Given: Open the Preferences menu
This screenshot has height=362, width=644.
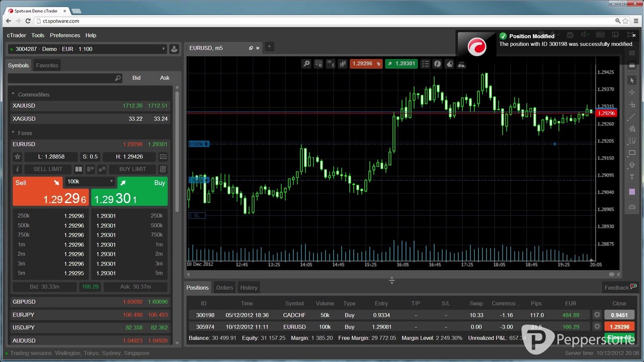Looking at the screenshot, I should click(x=65, y=35).
